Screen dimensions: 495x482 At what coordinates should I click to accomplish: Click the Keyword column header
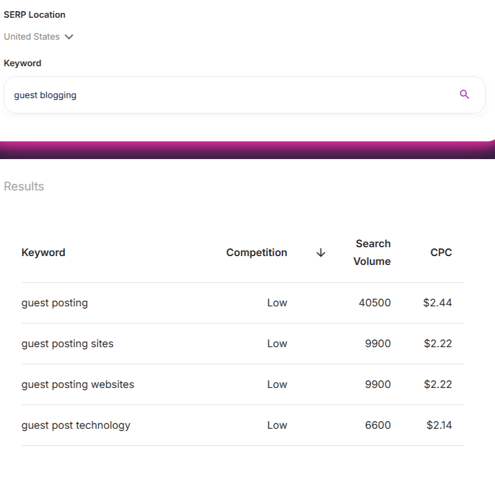tap(43, 253)
